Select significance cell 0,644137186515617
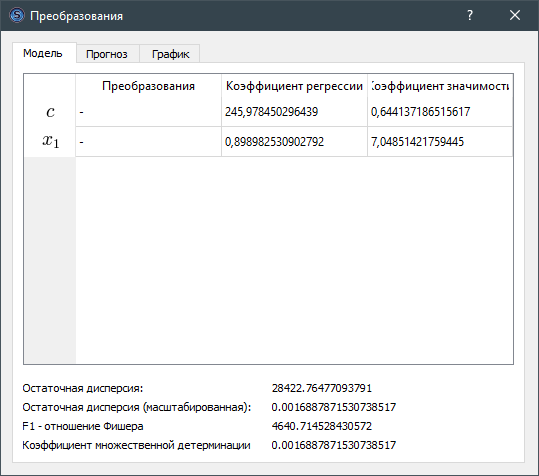539x476 pixels. click(x=440, y=112)
